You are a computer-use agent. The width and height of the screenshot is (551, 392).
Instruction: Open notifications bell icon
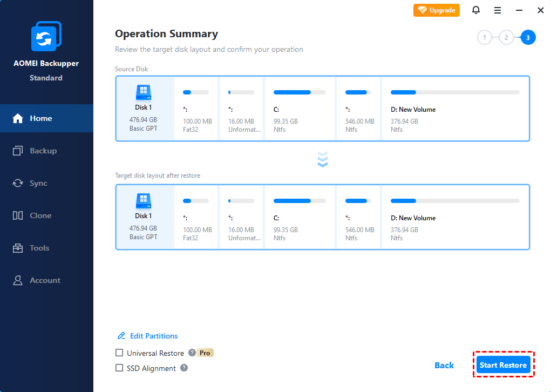[476, 10]
